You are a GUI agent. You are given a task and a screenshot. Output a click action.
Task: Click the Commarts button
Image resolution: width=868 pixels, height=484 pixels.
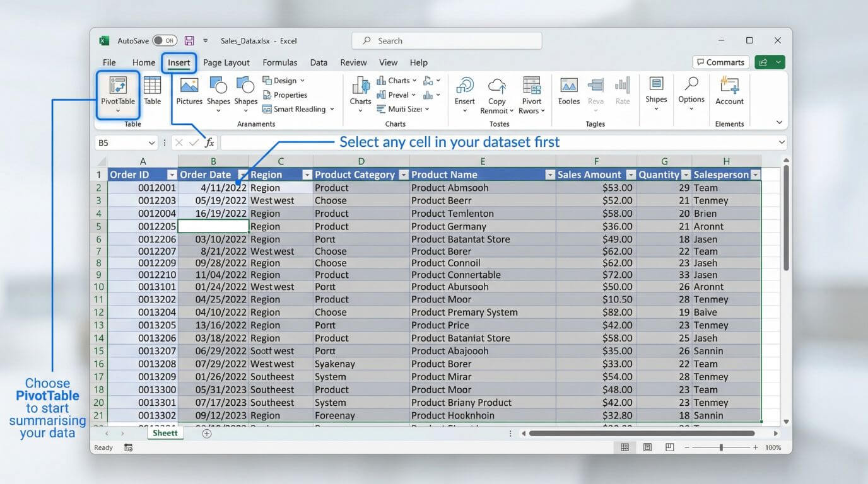(x=720, y=62)
